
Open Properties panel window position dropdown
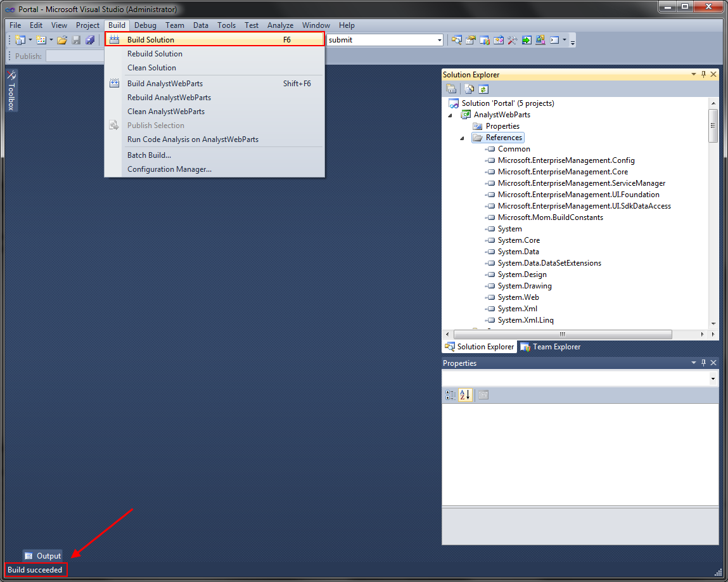point(694,363)
